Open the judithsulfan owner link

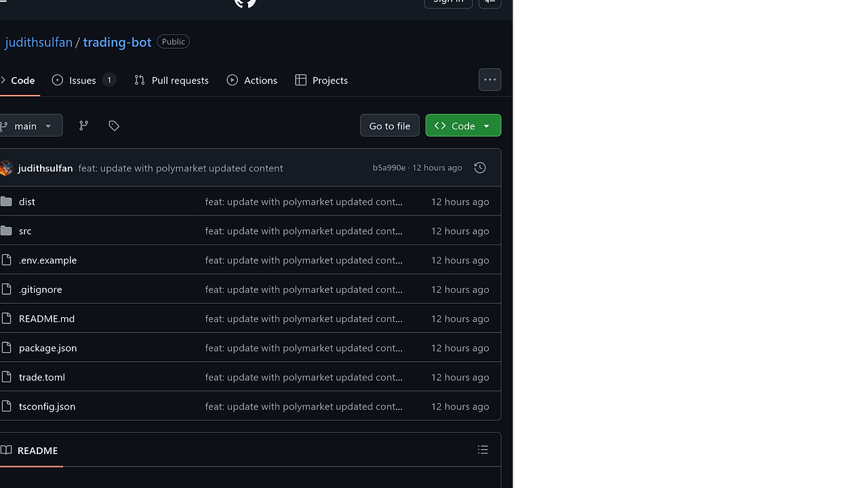(x=39, y=42)
